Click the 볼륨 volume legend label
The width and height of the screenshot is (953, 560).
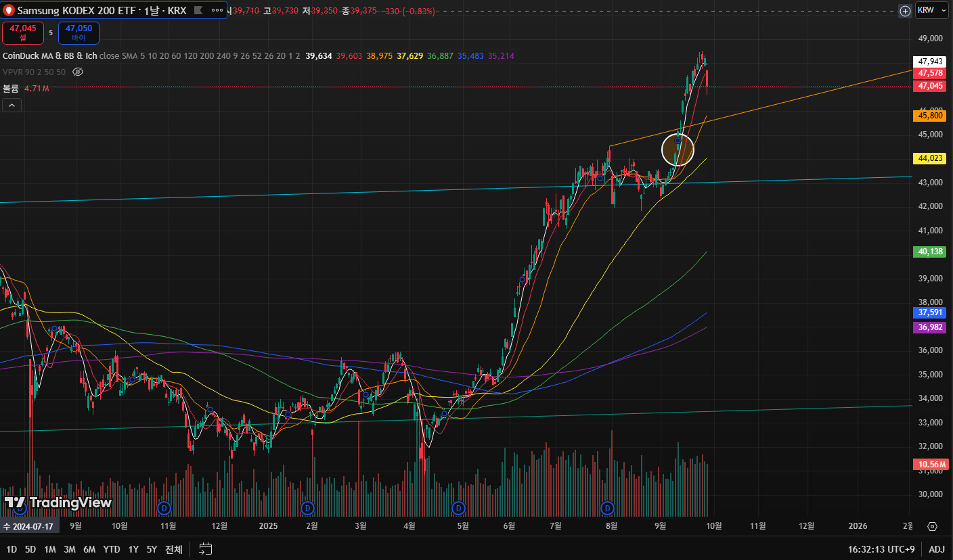click(12, 88)
